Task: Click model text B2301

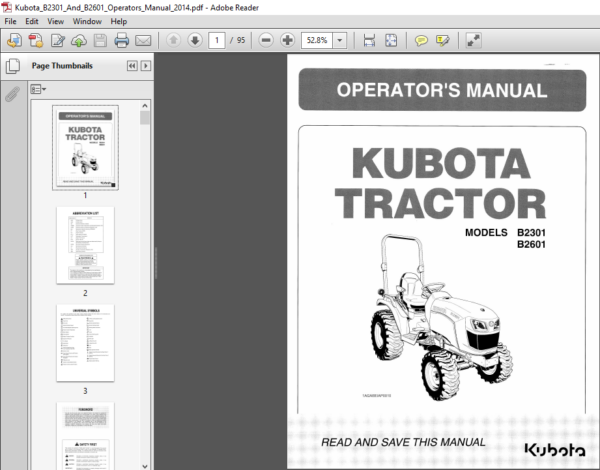Action: click(x=531, y=232)
